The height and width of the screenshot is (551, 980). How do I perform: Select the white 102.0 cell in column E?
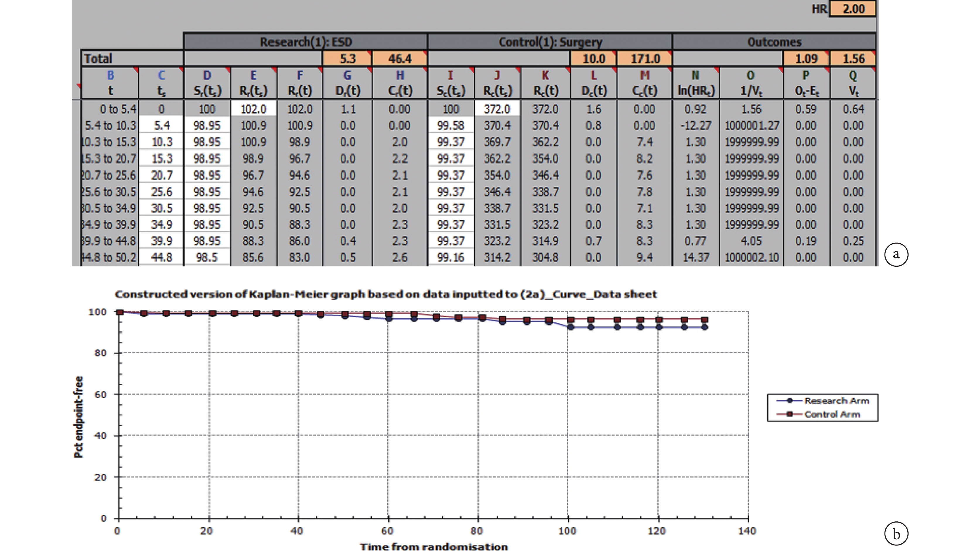253,109
